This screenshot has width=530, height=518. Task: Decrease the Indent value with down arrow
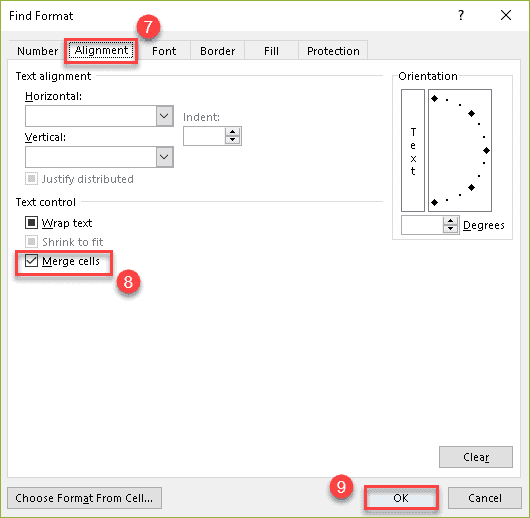point(233,140)
